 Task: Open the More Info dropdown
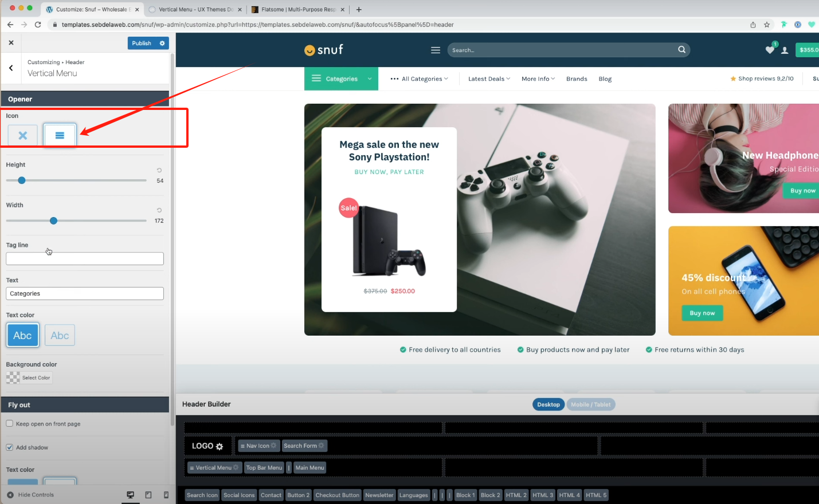tap(538, 79)
